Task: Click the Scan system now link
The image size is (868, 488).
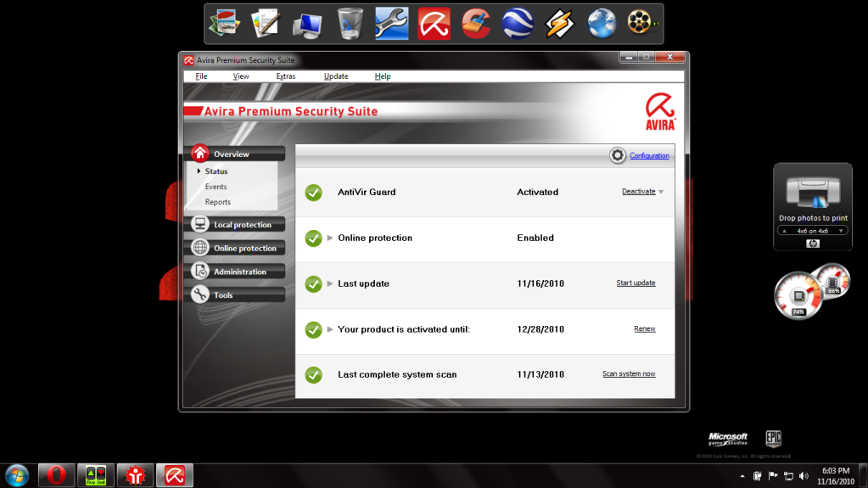Action: coord(629,374)
